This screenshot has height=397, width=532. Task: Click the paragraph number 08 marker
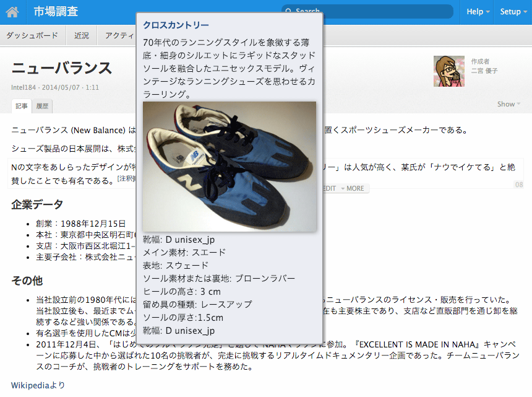click(x=518, y=185)
